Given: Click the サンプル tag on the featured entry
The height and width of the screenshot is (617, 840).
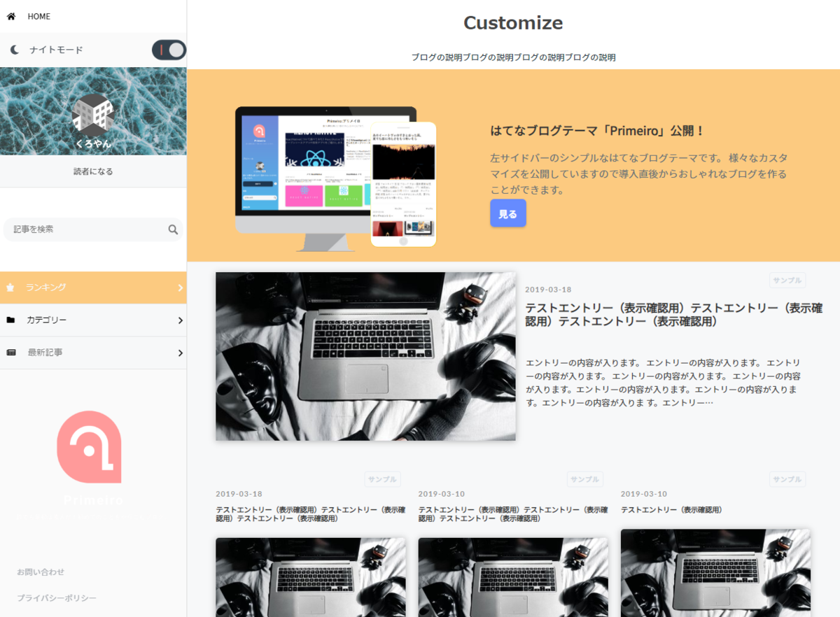Looking at the screenshot, I should click(787, 281).
